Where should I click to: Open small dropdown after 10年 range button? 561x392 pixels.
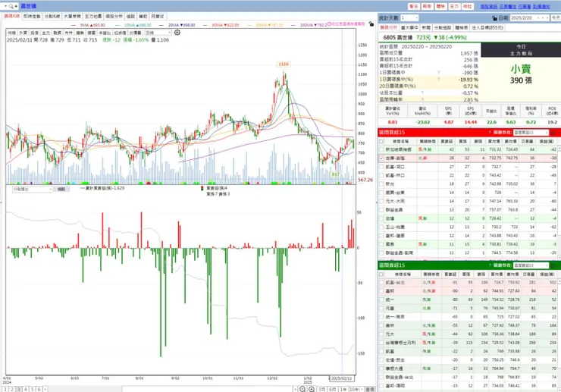click(x=362, y=389)
